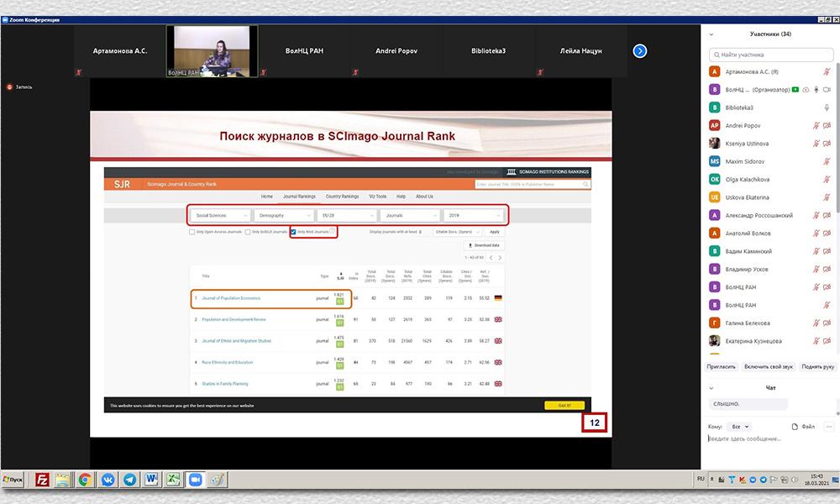
Task: Open the Demography category dropdown
Action: (283, 215)
